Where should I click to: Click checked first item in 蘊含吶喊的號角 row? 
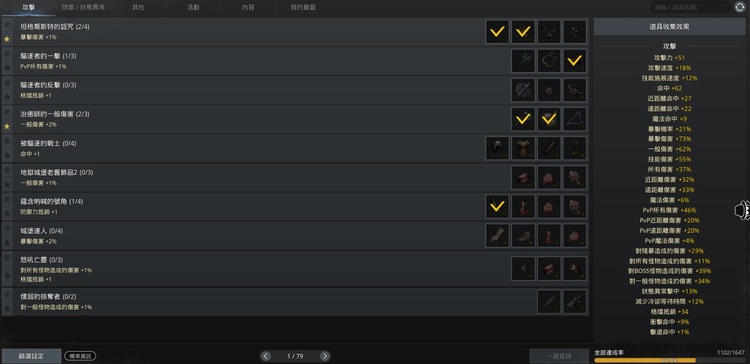pos(497,207)
